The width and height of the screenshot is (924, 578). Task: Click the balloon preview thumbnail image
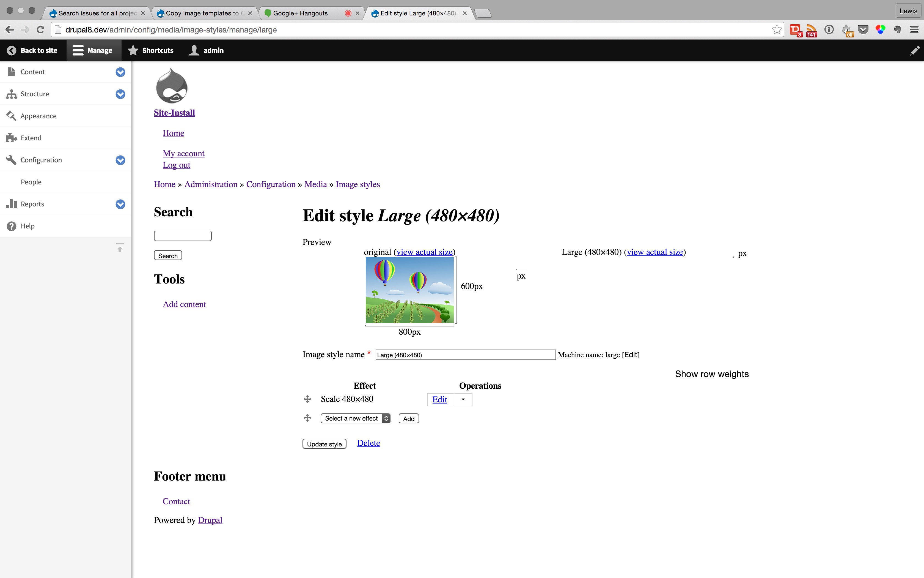tap(410, 290)
